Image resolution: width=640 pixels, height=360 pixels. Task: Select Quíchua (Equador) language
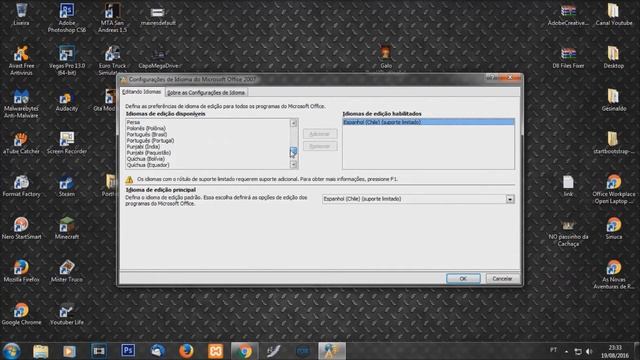point(207,165)
